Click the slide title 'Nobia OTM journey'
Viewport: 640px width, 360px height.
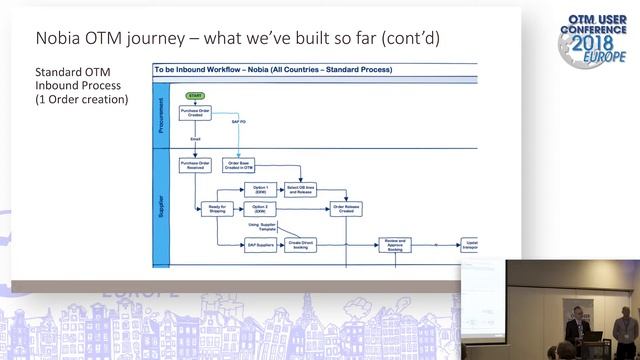point(238,38)
